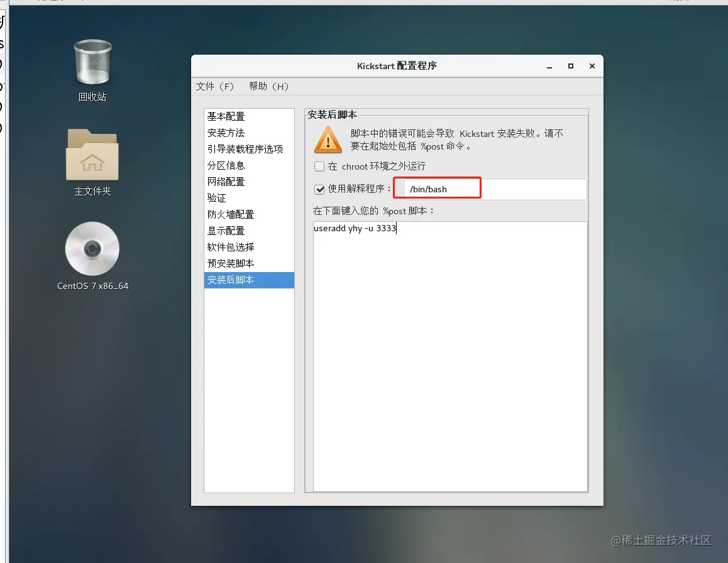Open the 回收站 trash desktop icon

coord(92,70)
